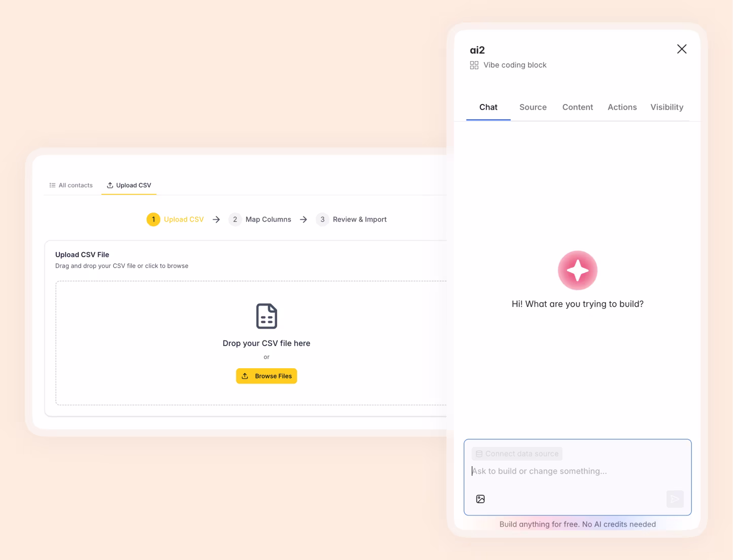Click 'Hi! What are you trying to build?' text
This screenshot has width=733, height=560.
click(578, 304)
